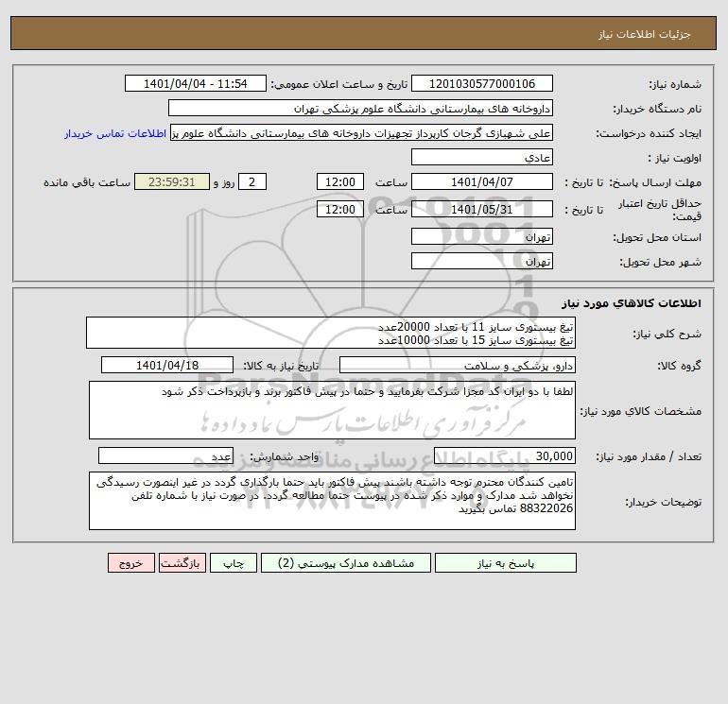Click the text ساعت باقی مانده
728x704 pixels.
(x=87, y=182)
